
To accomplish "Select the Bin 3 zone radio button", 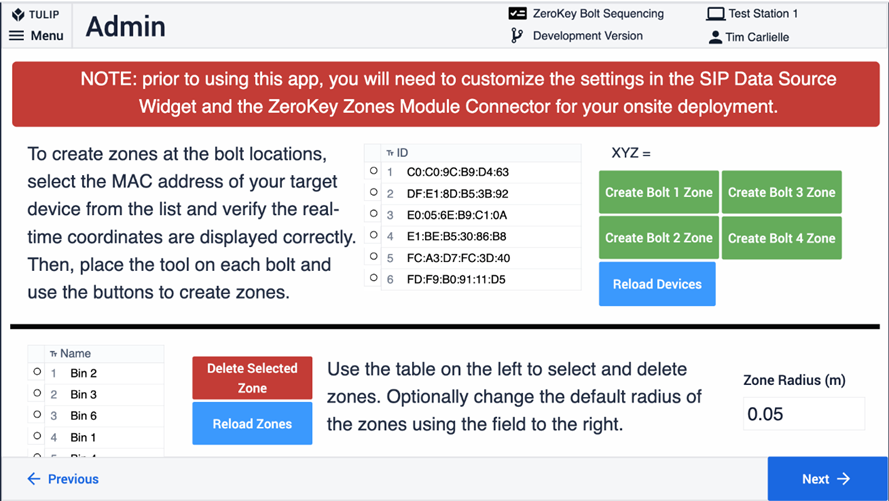I will click(x=37, y=393).
